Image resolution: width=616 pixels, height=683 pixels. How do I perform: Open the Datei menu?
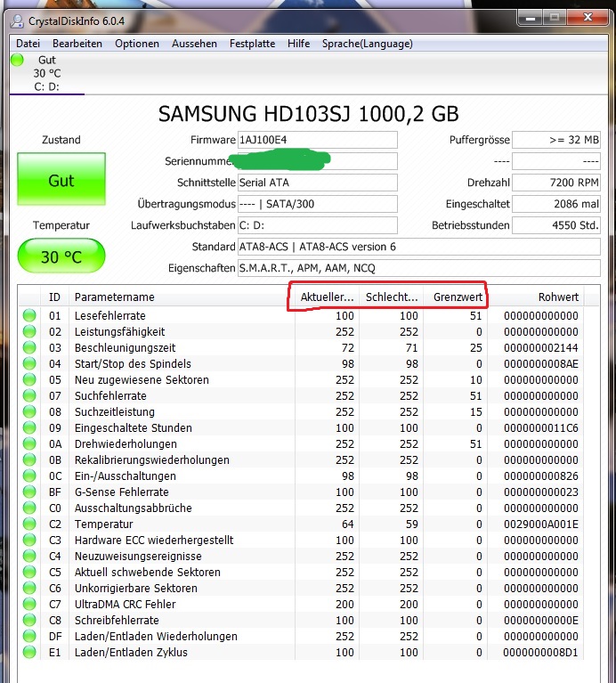[x=28, y=44]
